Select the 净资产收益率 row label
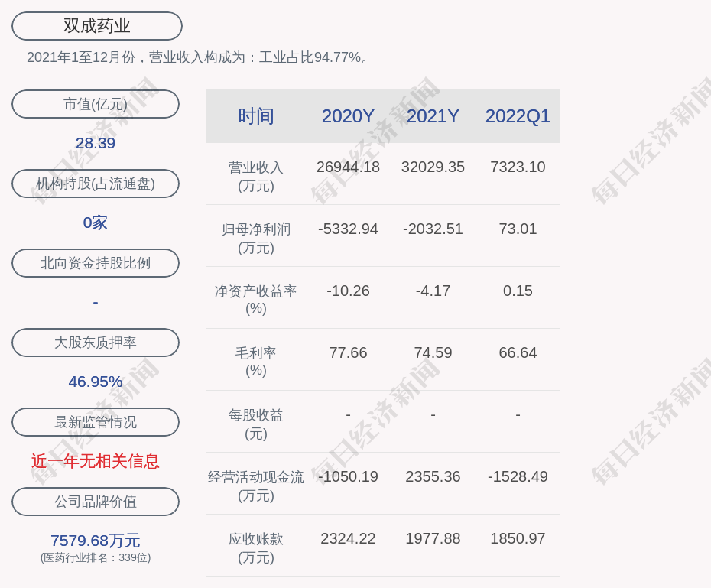 (256, 300)
